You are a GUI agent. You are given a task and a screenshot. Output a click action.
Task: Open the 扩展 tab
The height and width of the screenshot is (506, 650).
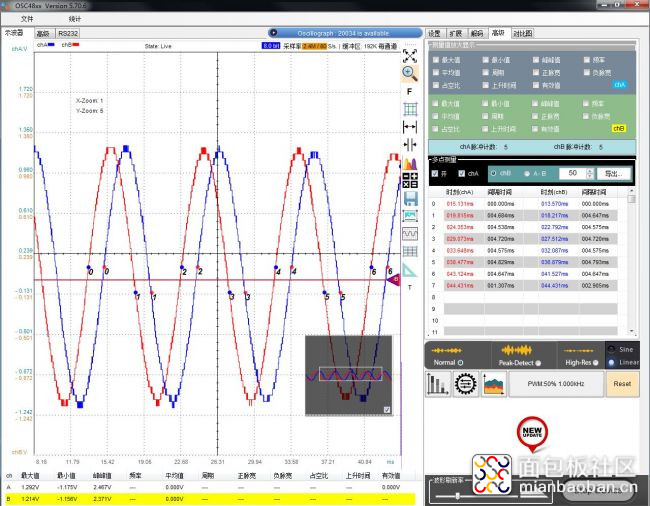point(456,33)
